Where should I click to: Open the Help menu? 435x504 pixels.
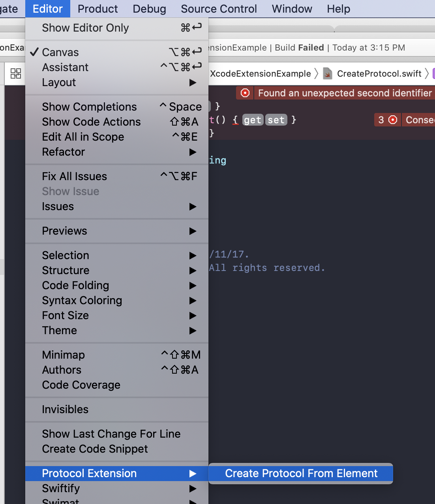[338, 9]
